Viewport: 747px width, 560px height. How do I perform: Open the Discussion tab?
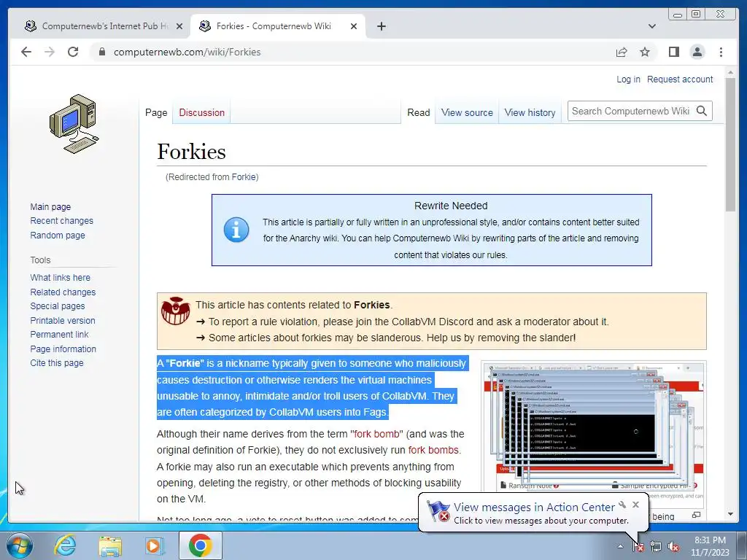(201, 113)
